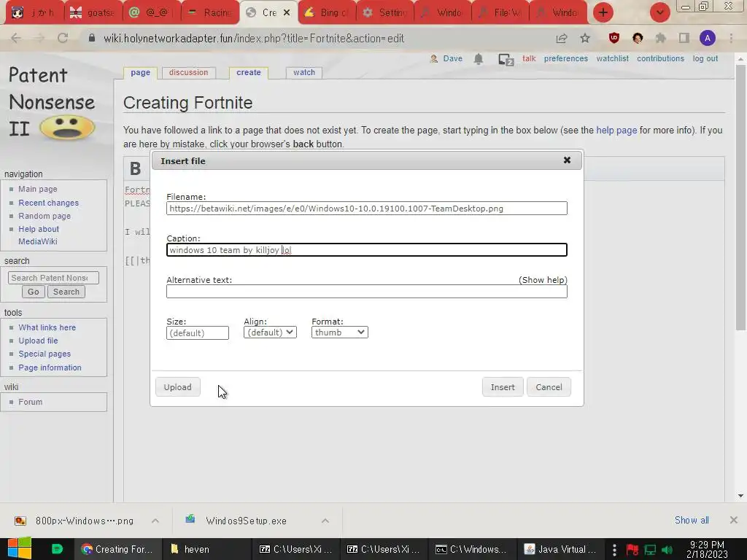Click the address bar URL
Screen dimensions: 747x560
254,39
